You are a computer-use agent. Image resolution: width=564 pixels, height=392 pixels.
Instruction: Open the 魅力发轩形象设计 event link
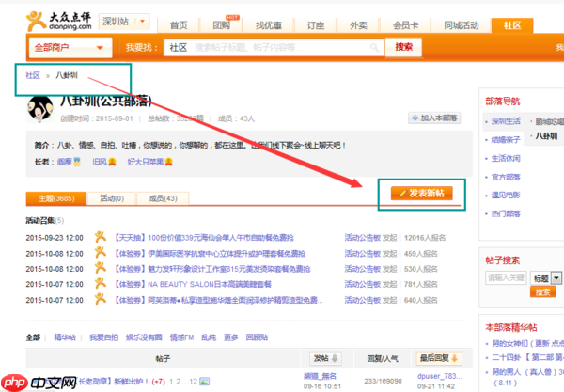[211, 269]
